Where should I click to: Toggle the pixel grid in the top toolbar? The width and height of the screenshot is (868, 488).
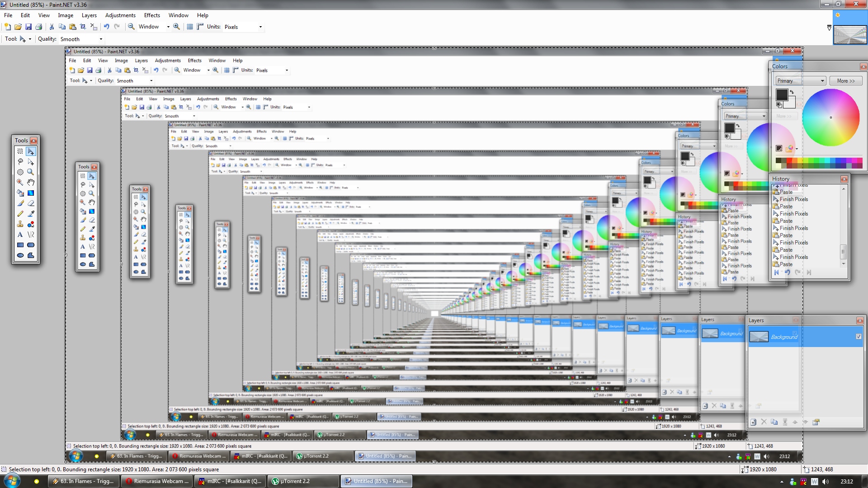point(190,27)
